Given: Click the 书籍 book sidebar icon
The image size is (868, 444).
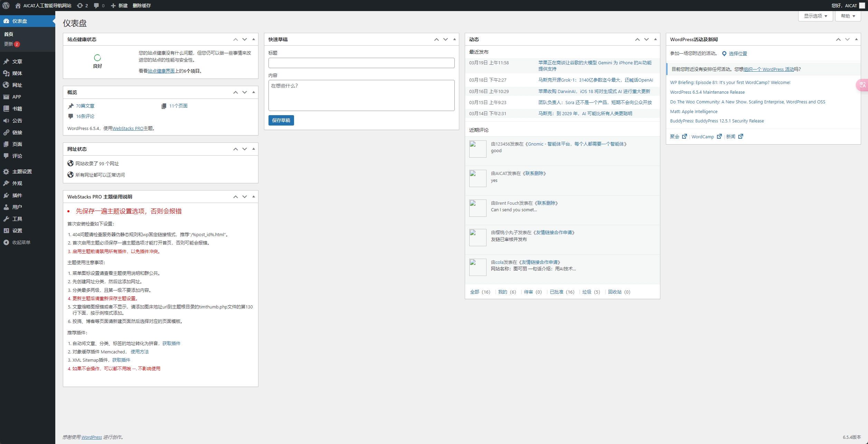Looking at the screenshot, I should (6, 109).
